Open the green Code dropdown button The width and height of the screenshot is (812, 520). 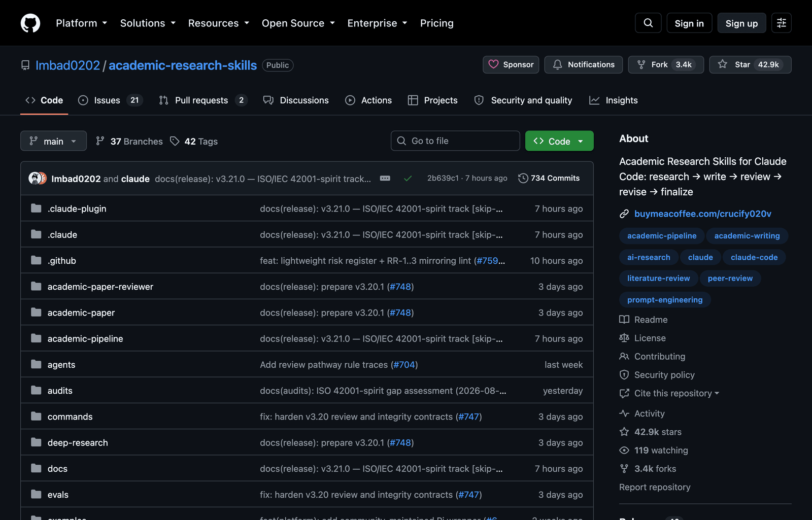(x=559, y=141)
